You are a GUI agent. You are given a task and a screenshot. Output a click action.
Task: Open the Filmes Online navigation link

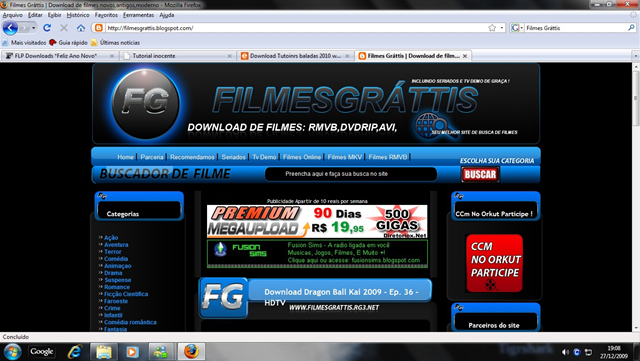click(x=302, y=157)
